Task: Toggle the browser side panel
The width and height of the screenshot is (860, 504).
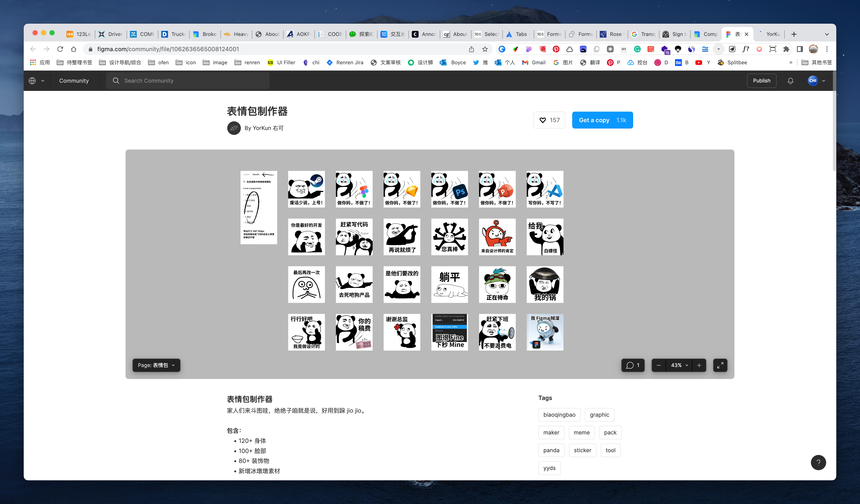Action: 800,49
